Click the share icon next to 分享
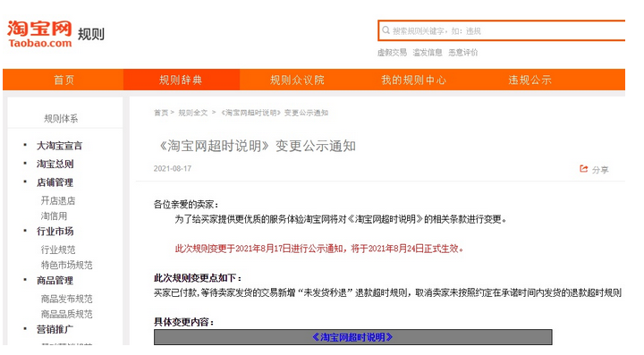Viewport: 644px width, 355px height. coord(583,169)
